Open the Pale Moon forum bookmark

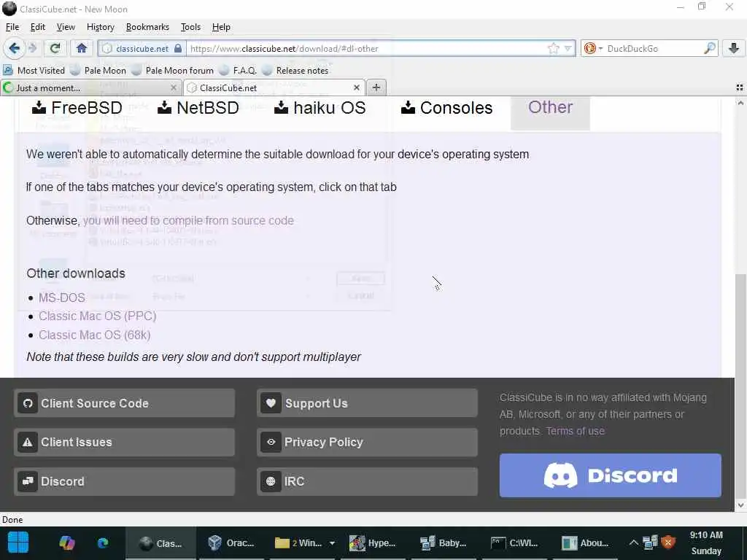173,71
